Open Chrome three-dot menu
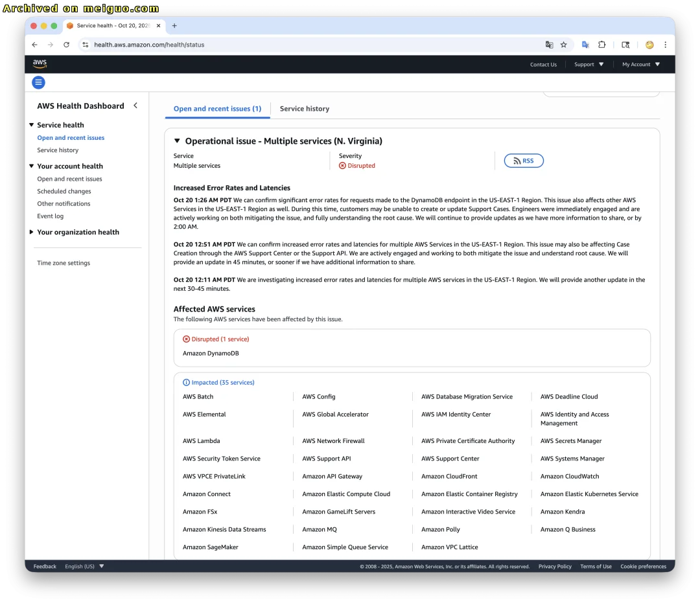 (x=665, y=45)
